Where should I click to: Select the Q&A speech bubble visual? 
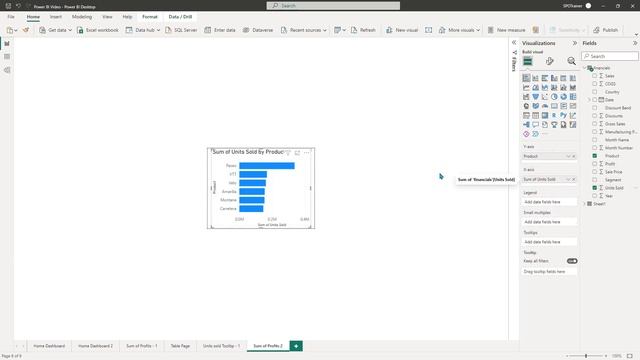536,125
